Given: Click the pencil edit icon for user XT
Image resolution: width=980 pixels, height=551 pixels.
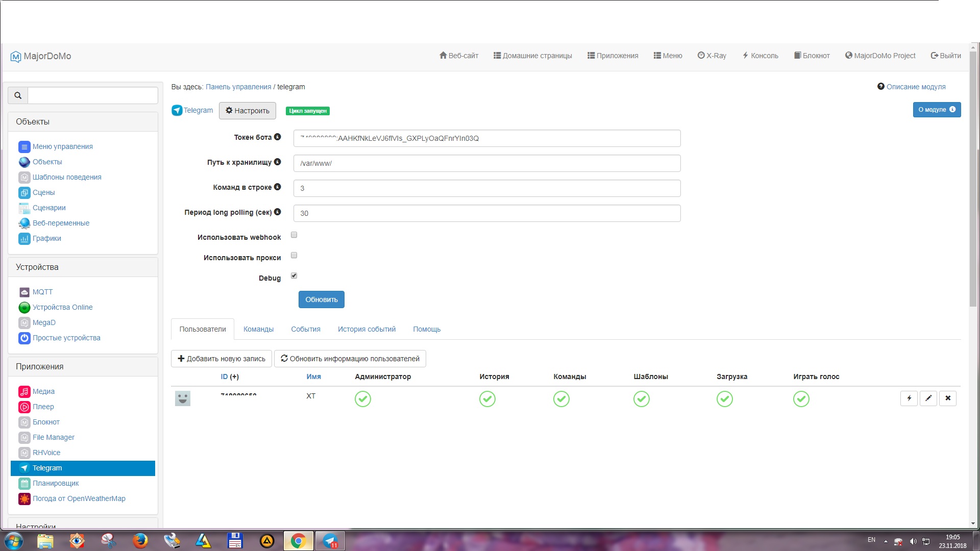Looking at the screenshot, I should click(928, 398).
